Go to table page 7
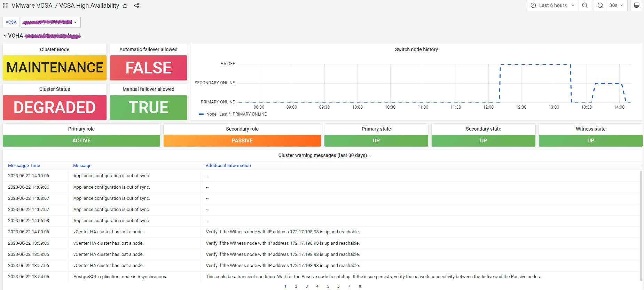Viewport: 644px width, 290px height. tap(349, 286)
